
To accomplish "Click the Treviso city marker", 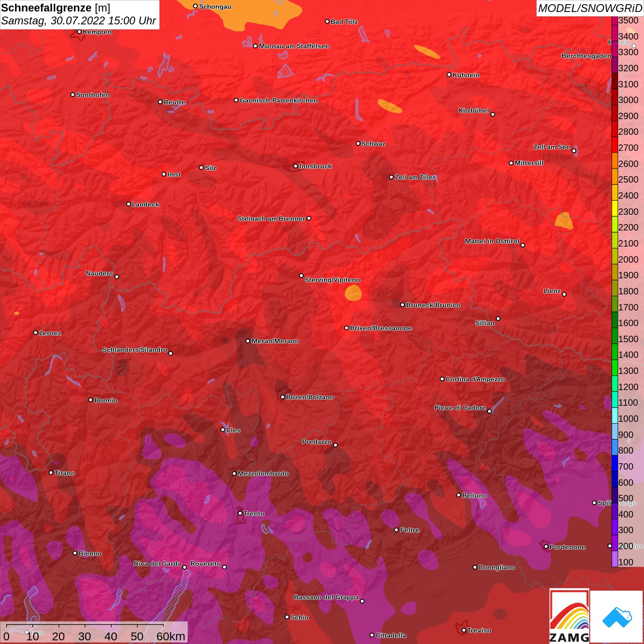I will click(x=464, y=630).
